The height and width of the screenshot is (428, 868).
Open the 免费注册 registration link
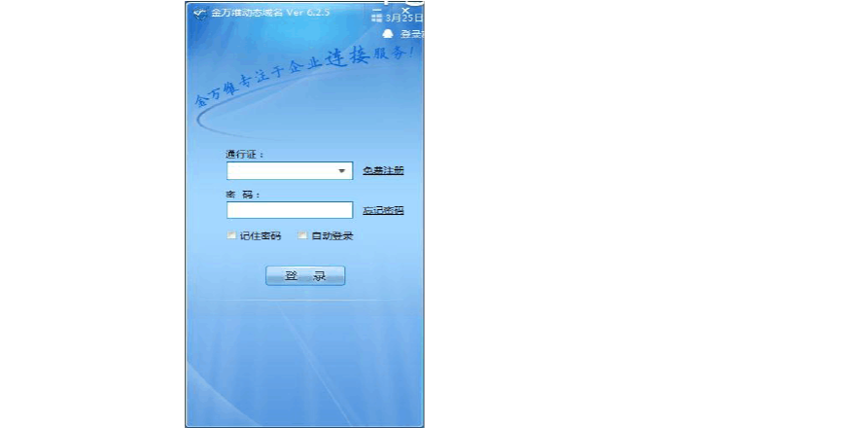click(x=383, y=171)
